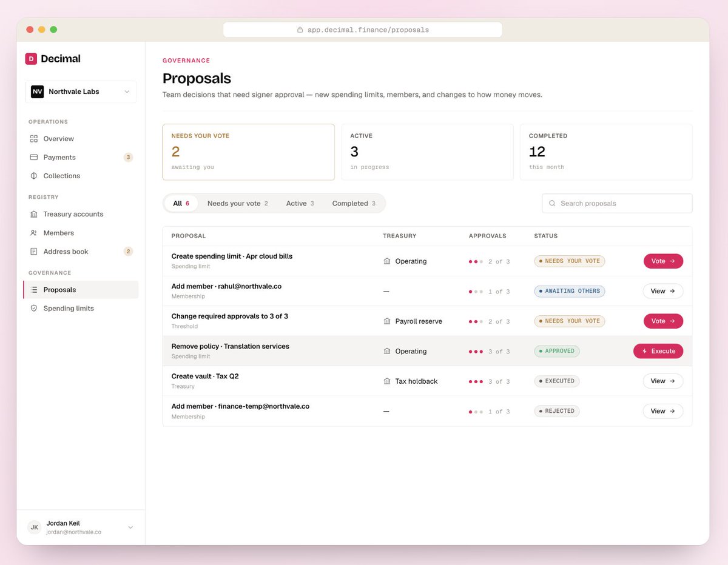
Task: Click the Payments card icon
Action: coord(34,157)
